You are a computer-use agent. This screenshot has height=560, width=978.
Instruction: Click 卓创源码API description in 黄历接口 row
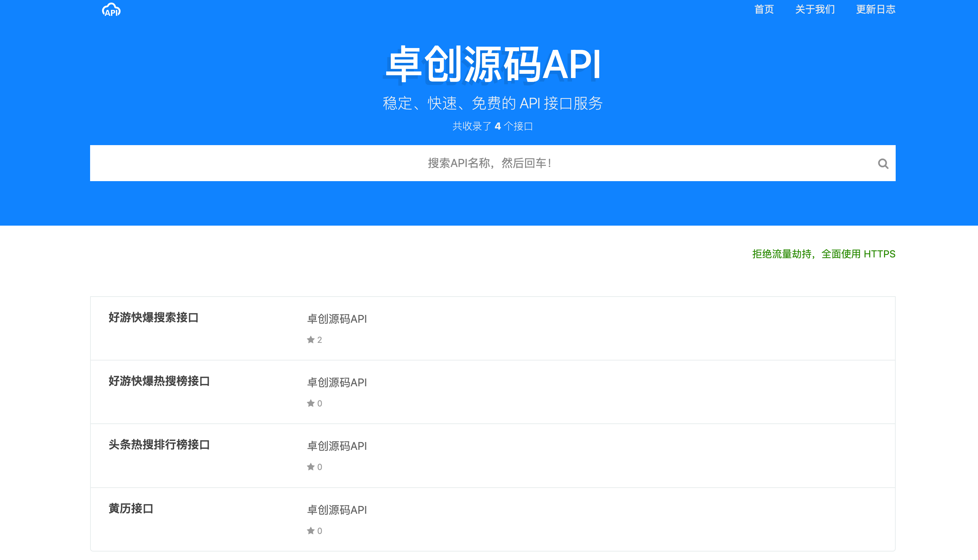click(x=337, y=510)
